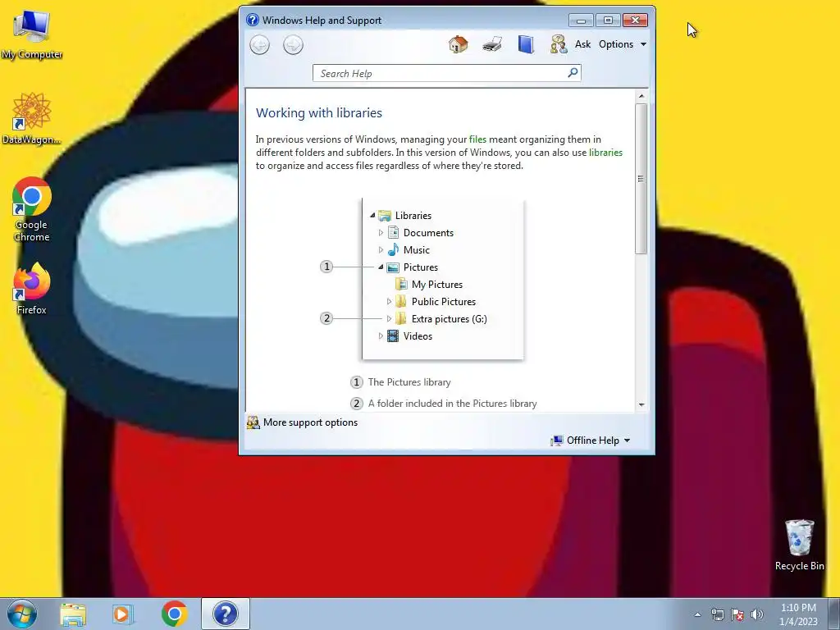The width and height of the screenshot is (840, 630).
Task: Select the DataWagon desktop shortcut
Action: click(x=32, y=118)
